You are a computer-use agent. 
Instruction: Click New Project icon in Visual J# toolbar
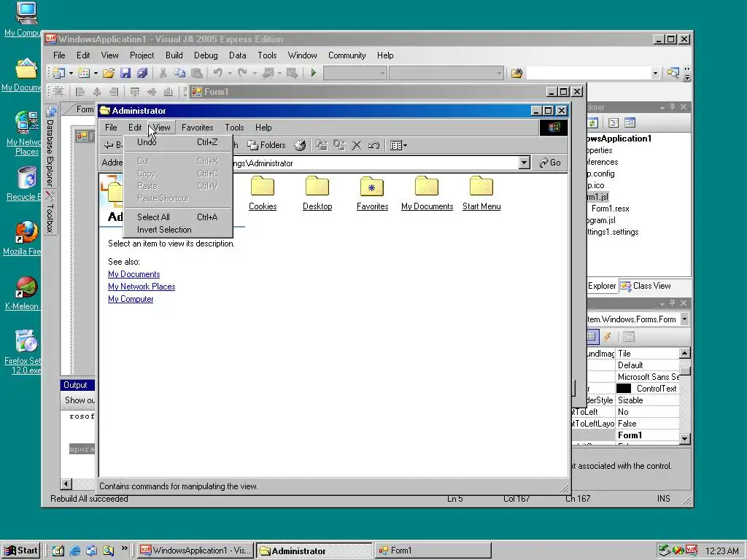pos(59,73)
